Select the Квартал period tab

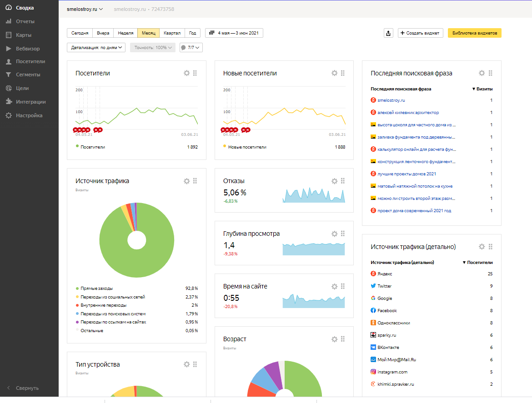pyautogui.click(x=172, y=33)
